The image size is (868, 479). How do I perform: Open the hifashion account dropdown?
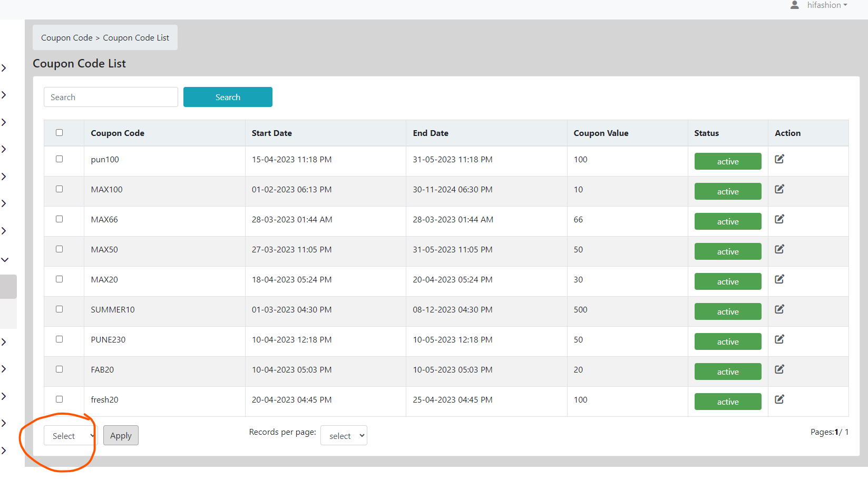pyautogui.click(x=827, y=5)
